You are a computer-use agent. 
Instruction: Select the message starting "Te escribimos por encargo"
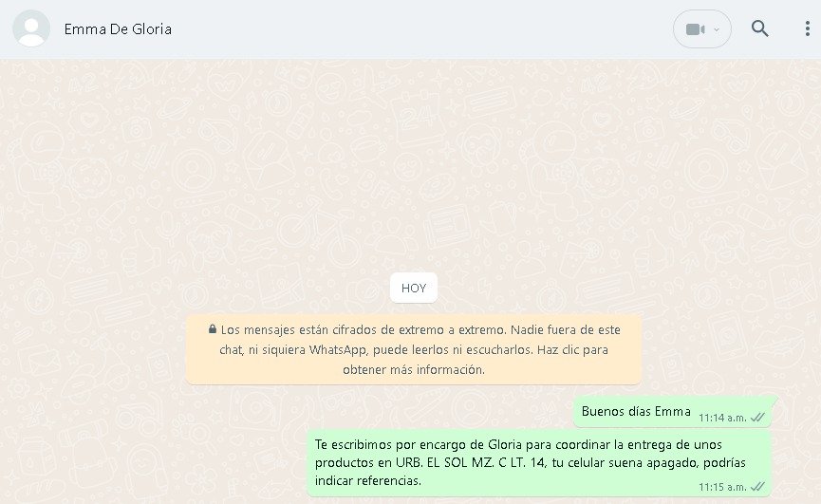pyautogui.click(x=539, y=463)
